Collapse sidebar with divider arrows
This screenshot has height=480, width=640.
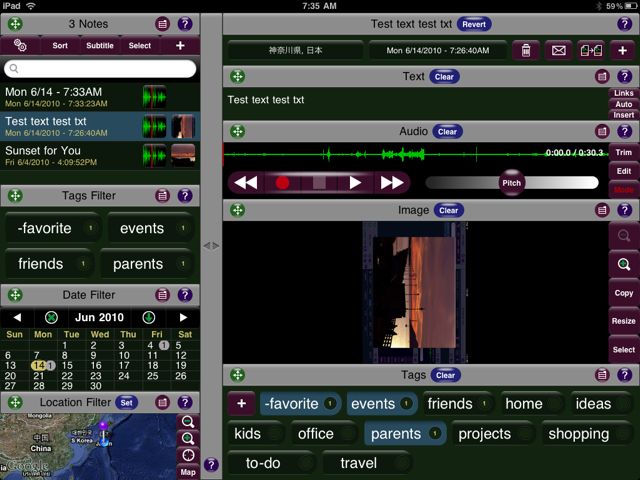(211, 245)
